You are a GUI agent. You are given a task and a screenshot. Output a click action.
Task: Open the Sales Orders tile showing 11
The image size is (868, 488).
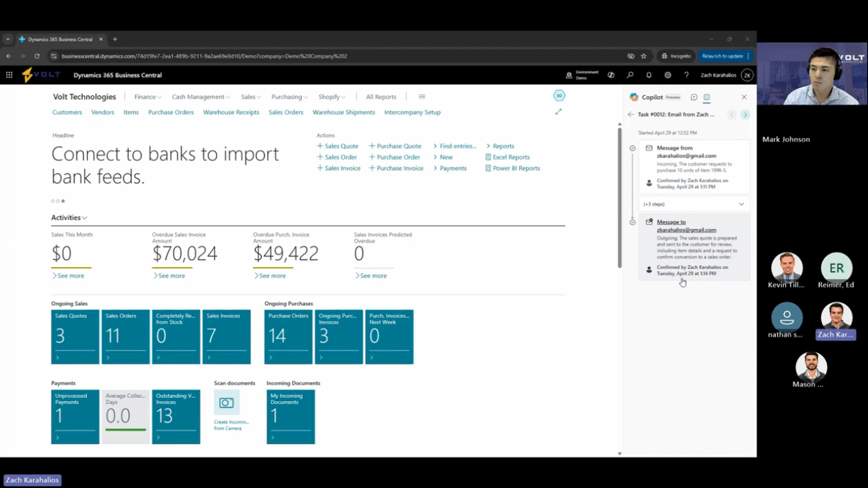[x=126, y=336]
